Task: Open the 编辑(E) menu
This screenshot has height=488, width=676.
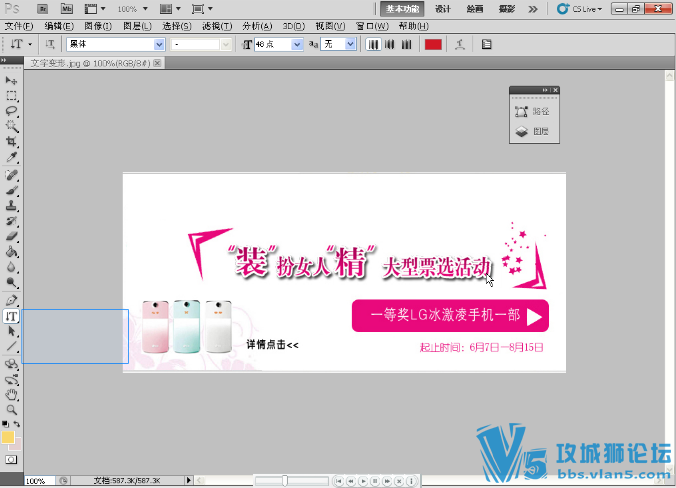Action: tap(59, 26)
